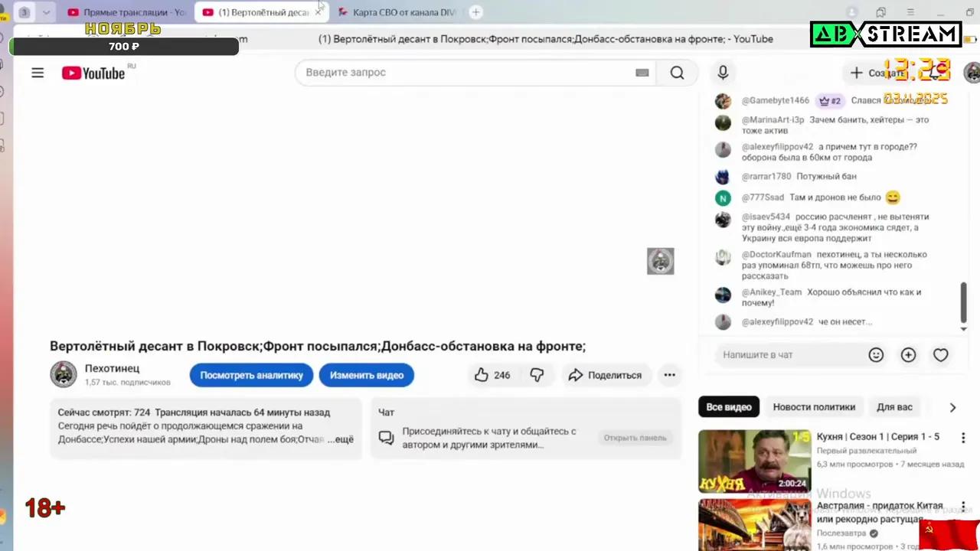Select the Для вас chip
Viewport: 980px width, 551px height.
(894, 407)
